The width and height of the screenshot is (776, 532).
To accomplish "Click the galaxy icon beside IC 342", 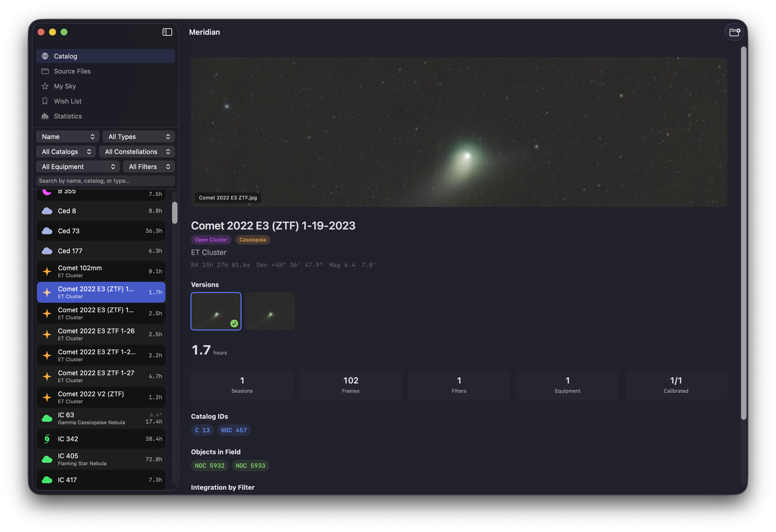I will click(x=47, y=439).
